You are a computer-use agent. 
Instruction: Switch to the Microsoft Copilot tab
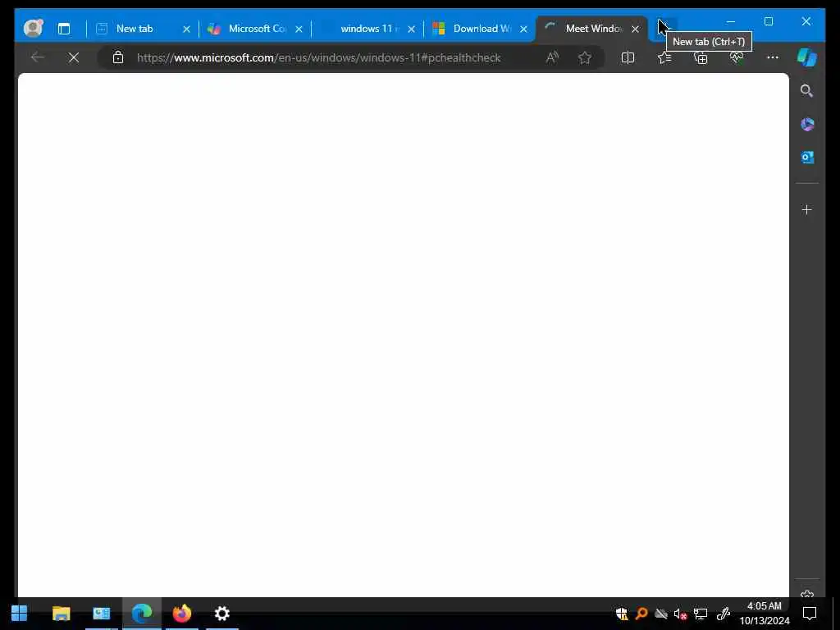pyautogui.click(x=255, y=29)
